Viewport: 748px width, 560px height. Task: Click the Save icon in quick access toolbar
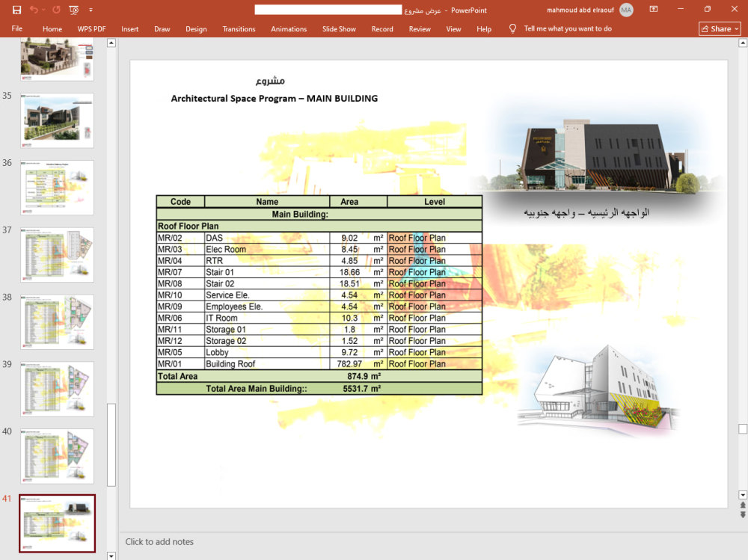(16, 10)
